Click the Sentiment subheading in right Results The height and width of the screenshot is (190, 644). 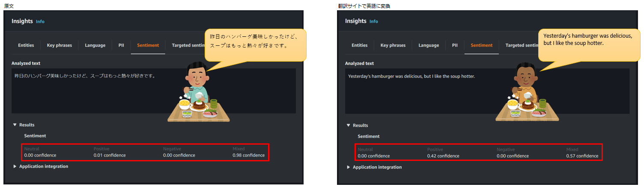[369, 137]
